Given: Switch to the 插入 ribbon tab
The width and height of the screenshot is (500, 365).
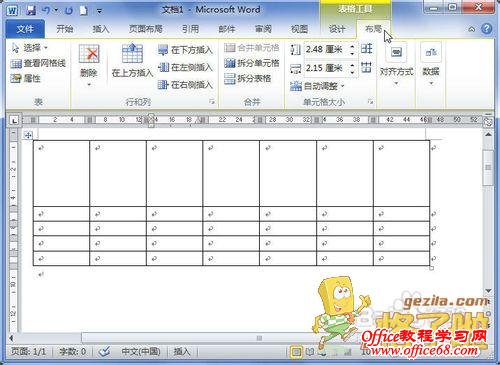Looking at the screenshot, I should [101, 29].
